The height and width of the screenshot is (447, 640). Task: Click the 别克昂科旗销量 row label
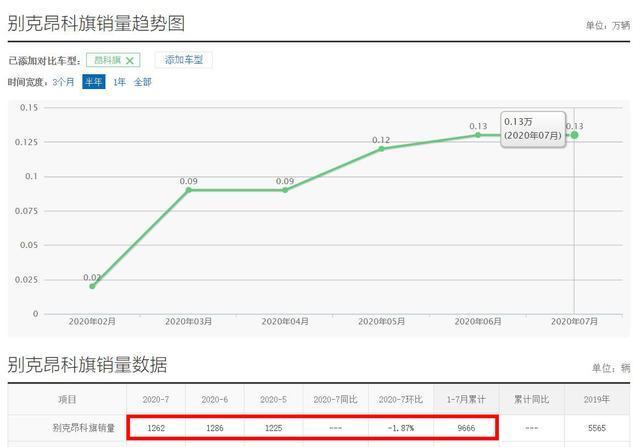(84, 428)
